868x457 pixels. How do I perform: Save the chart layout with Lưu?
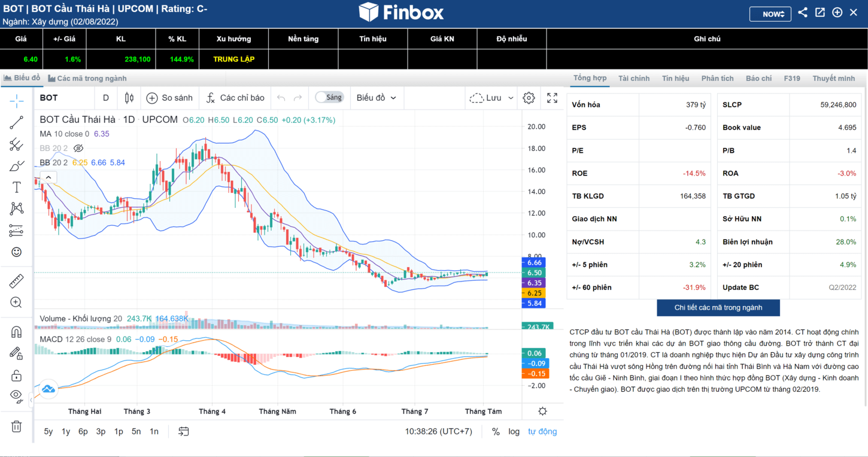pyautogui.click(x=485, y=98)
